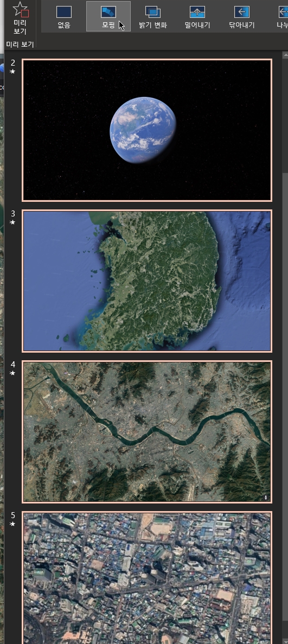Click transition star icon under slide 5

[x=12, y=524]
